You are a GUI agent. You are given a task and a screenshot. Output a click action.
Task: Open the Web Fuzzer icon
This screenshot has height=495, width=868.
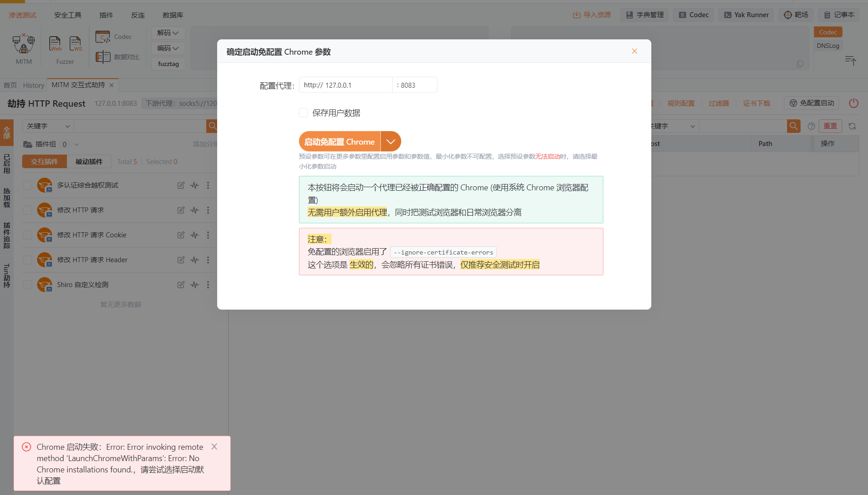[x=55, y=44]
